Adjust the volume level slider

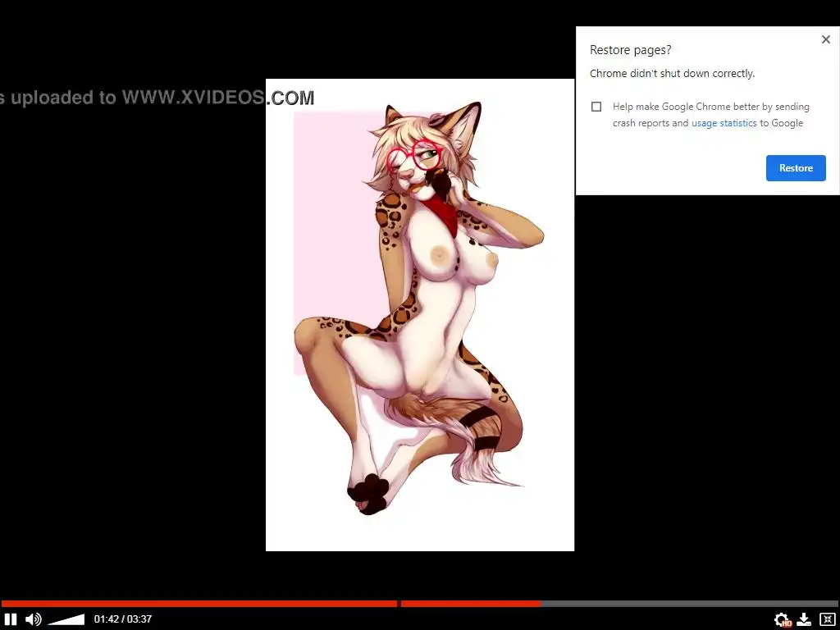66,620
